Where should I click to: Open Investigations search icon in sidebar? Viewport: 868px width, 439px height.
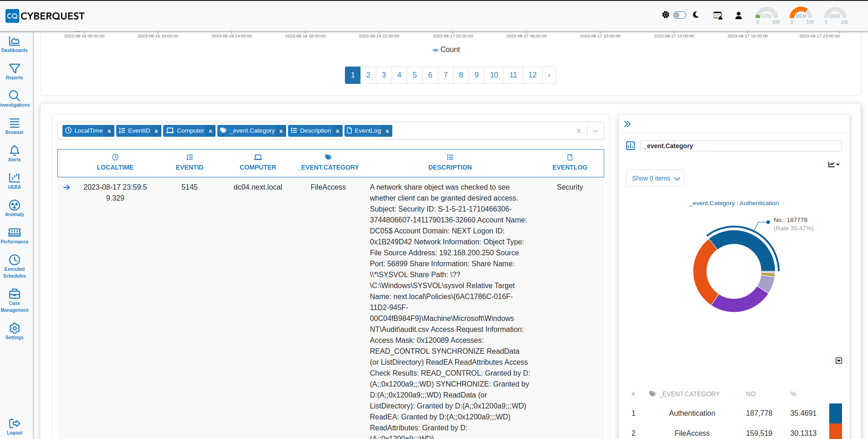pos(15,96)
